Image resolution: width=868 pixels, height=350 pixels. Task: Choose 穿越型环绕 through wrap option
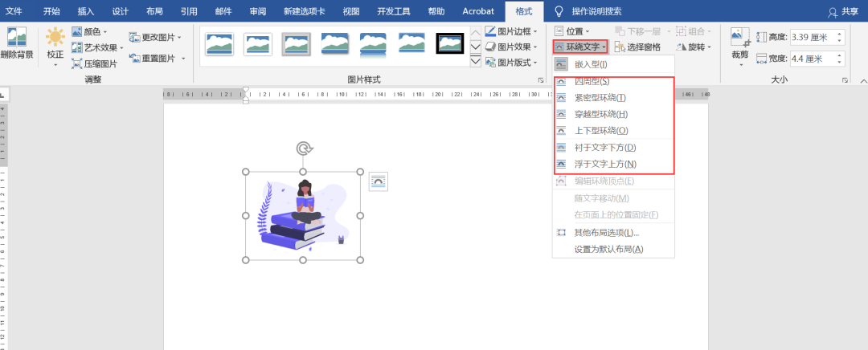point(613,115)
